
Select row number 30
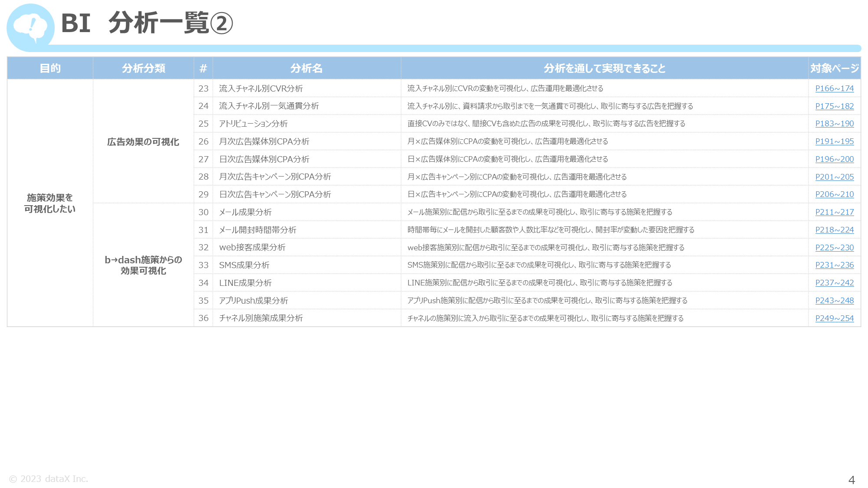(x=203, y=212)
